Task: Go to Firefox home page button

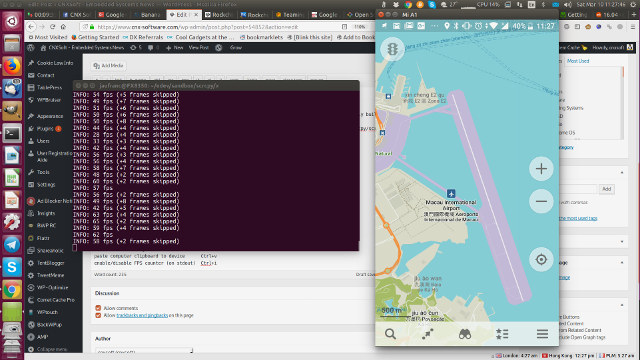Action: pyautogui.click(x=63, y=27)
